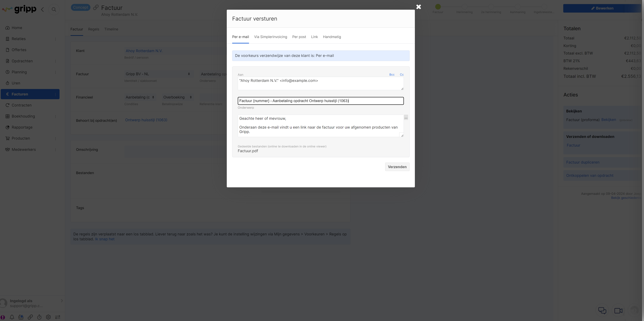This screenshot has width=644, height=321.
Task: Open Producten submenu dots
Action: point(55,138)
